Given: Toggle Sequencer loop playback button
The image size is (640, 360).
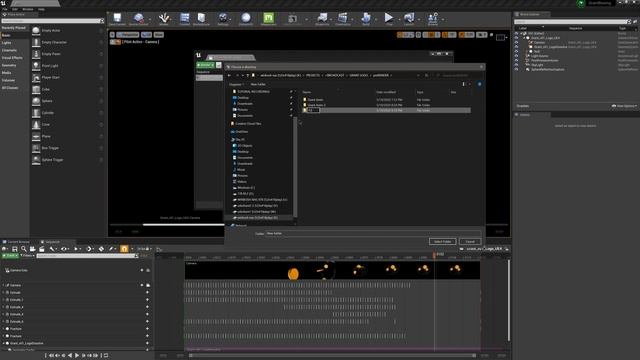Looking at the screenshot, I should pyautogui.click(x=106, y=356).
